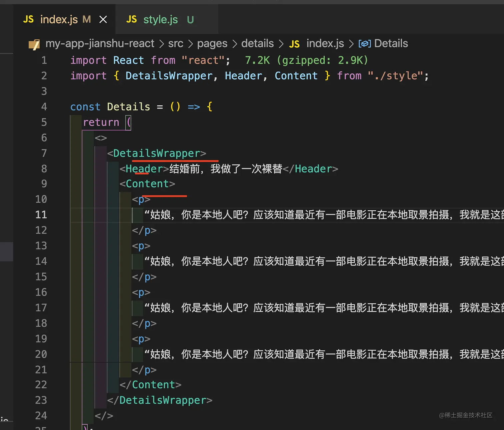
Task: Click the import cost text 7.2K (gzipped: 2.9K)
Action: (x=306, y=60)
